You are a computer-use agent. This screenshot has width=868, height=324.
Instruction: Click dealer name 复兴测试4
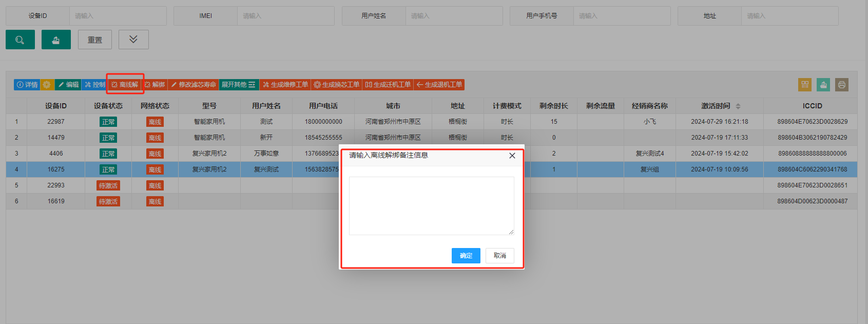[650, 154]
